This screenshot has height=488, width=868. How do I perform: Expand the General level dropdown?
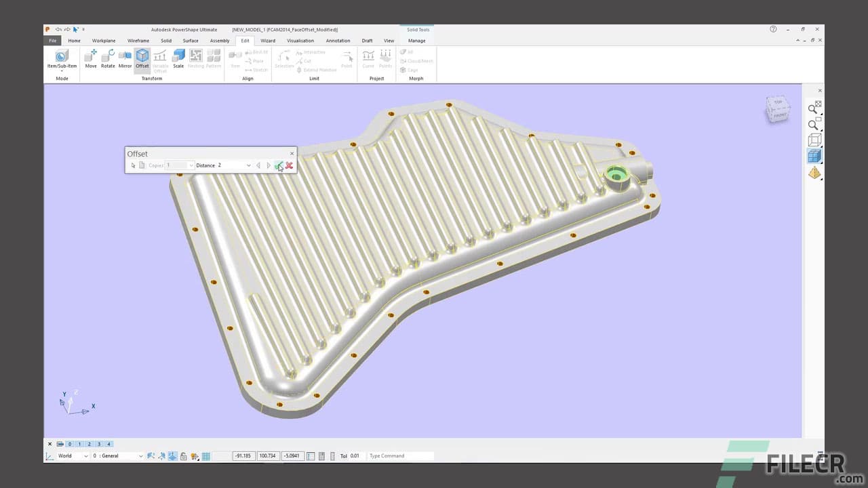click(140, 455)
